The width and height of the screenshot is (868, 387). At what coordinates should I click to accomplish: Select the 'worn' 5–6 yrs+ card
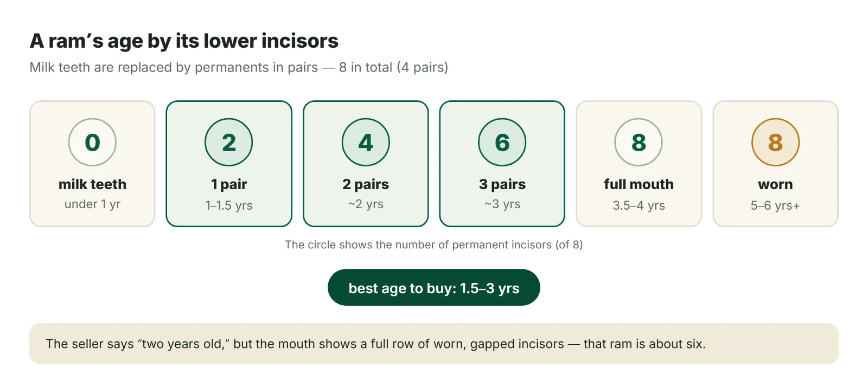pyautogui.click(x=775, y=164)
